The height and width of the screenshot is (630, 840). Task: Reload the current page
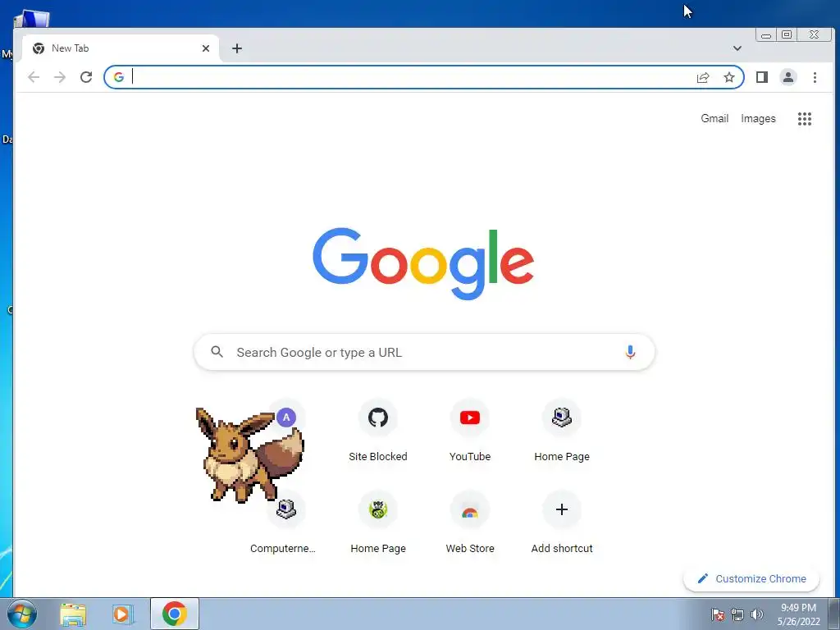[x=86, y=77]
